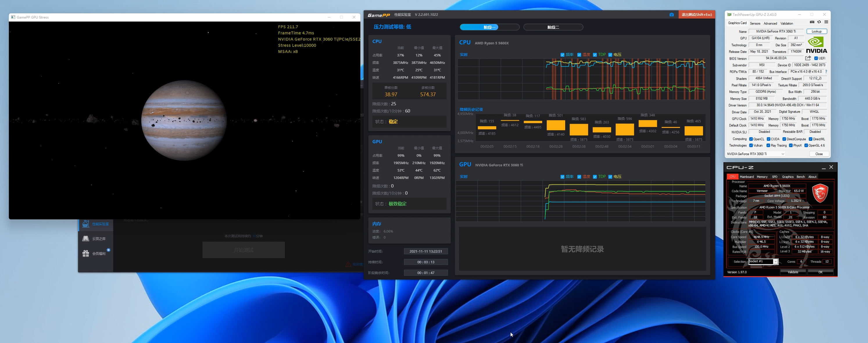Toggle the DirectML checkbox in GPU-Z
The width and height of the screenshot is (868, 343).
[811, 139]
